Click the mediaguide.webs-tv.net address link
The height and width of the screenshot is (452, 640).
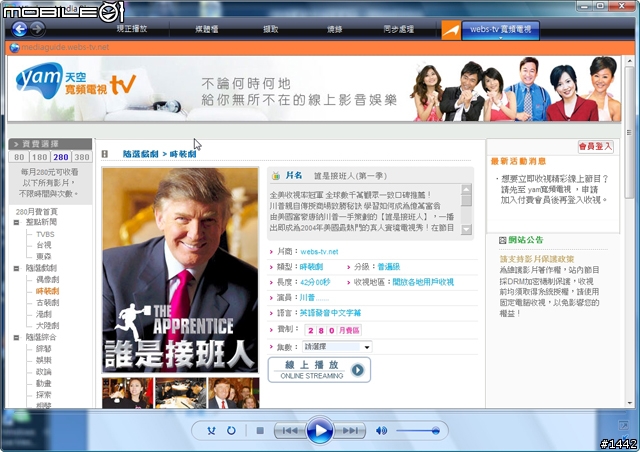point(65,47)
